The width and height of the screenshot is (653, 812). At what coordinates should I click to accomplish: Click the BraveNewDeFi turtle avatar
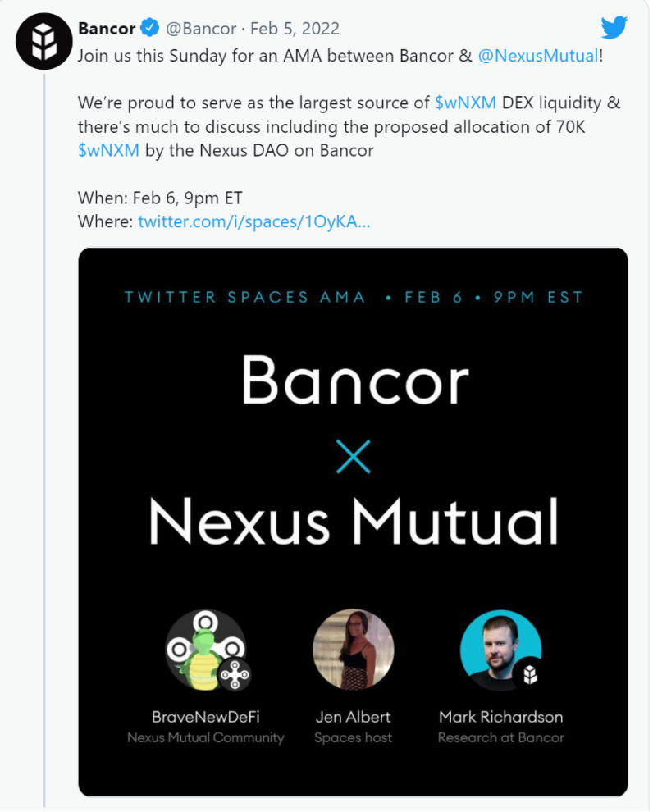click(x=206, y=650)
